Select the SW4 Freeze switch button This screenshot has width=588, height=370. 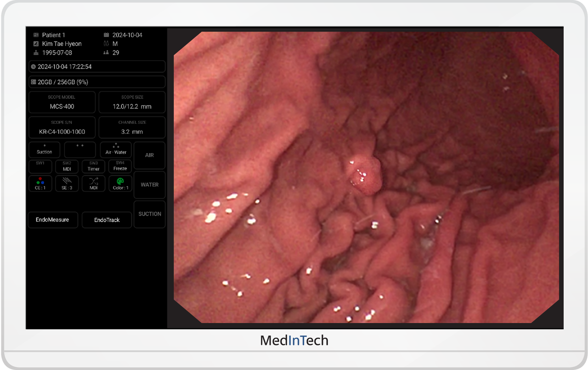point(120,166)
